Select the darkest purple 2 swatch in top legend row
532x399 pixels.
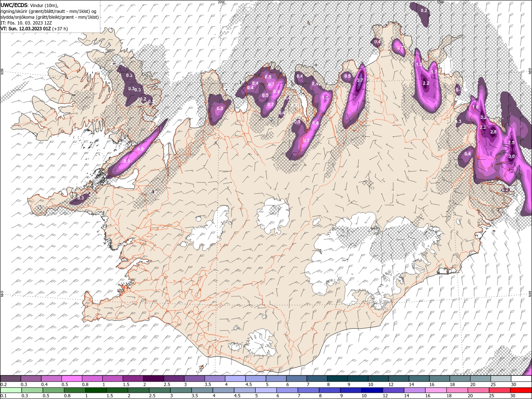[153, 379]
